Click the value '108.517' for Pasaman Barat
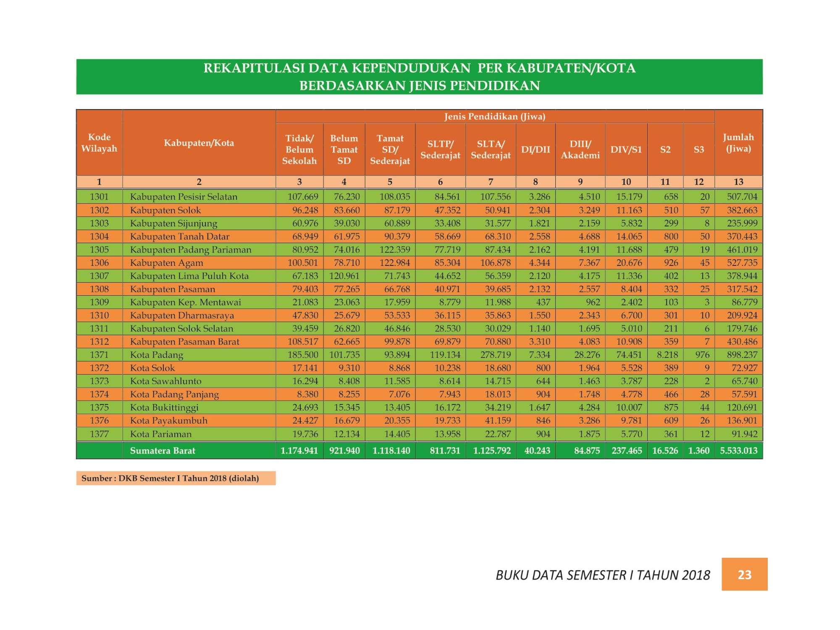 (x=303, y=341)
